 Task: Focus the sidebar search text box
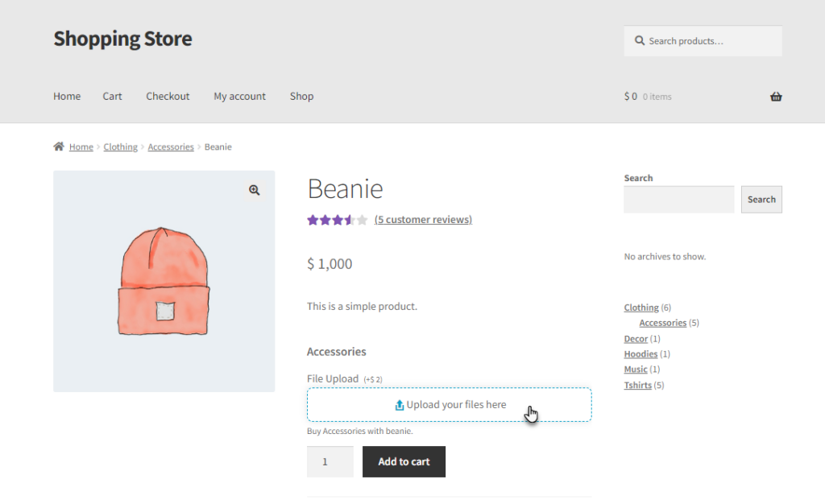(x=678, y=199)
